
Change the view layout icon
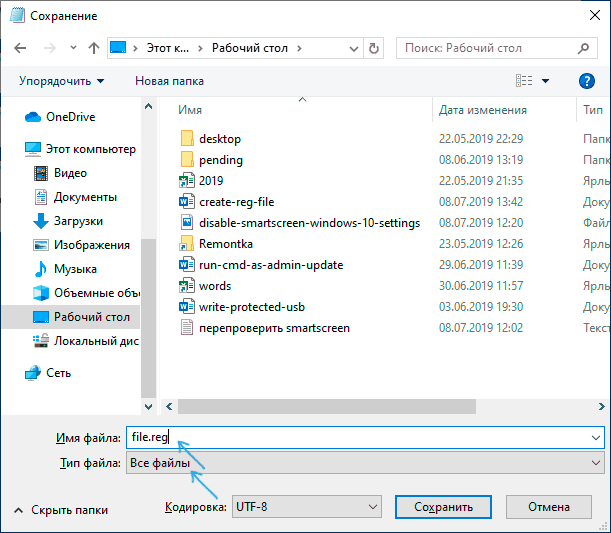click(x=524, y=81)
